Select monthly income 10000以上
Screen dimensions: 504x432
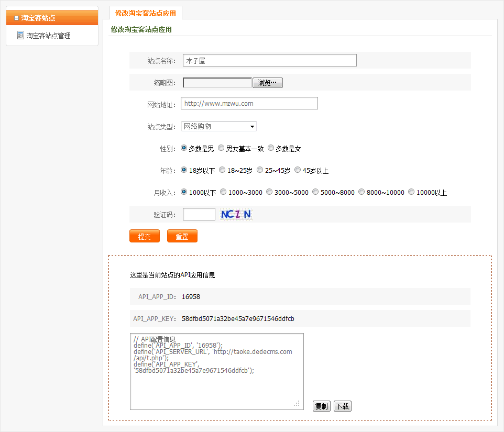(411, 192)
